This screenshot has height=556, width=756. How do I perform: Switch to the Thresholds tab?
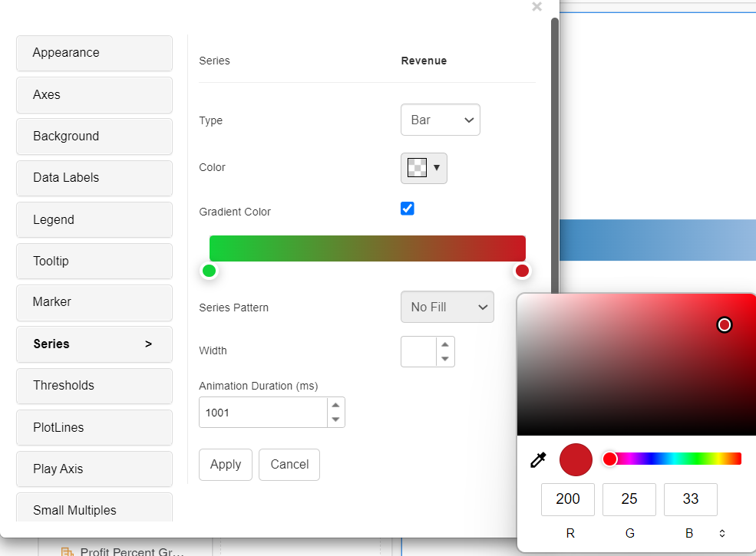[x=94, y=386]
